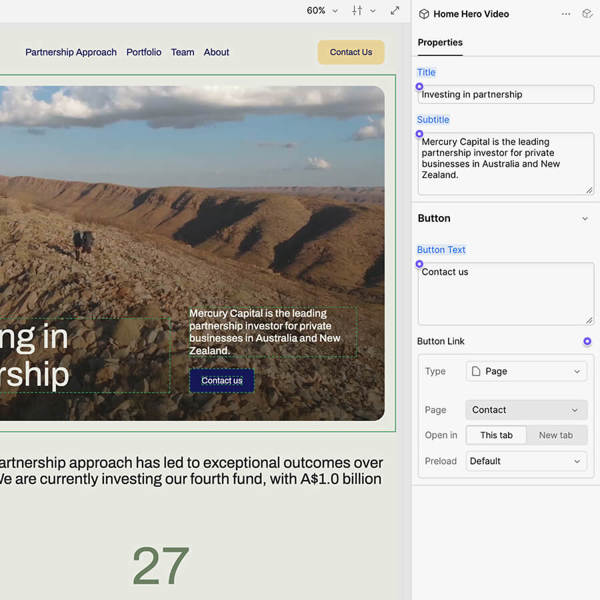600x600 pixels.
Task: Click the Title label link
Action: [x=426, y=72]
